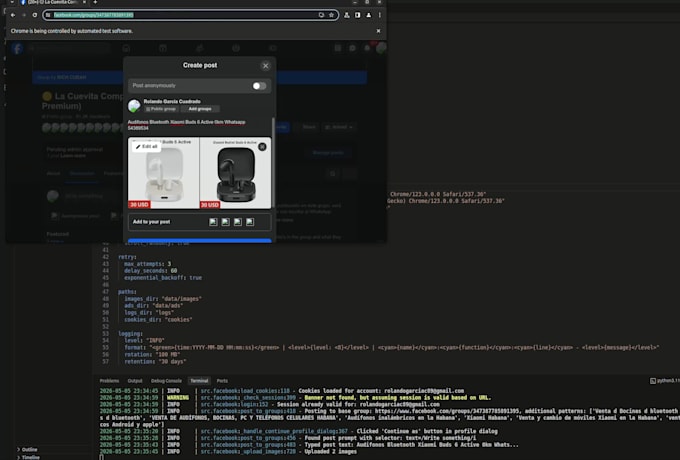Click the Chrome address bar URL
680x460 pixels.
(94, 15)
